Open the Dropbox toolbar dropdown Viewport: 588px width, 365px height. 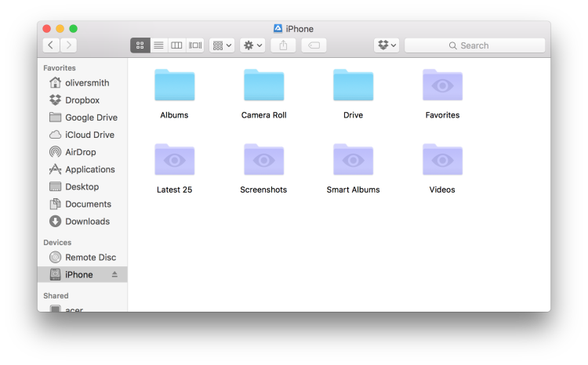[x=387, y=45]
